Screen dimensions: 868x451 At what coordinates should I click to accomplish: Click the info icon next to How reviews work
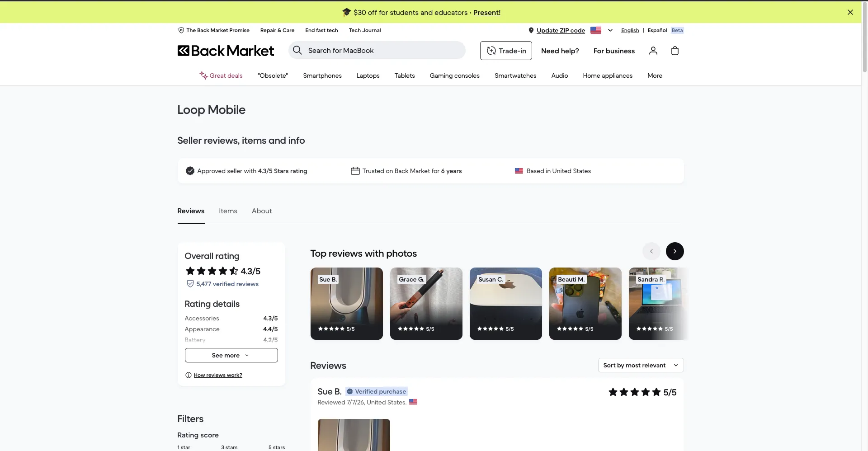coord(189,375)
